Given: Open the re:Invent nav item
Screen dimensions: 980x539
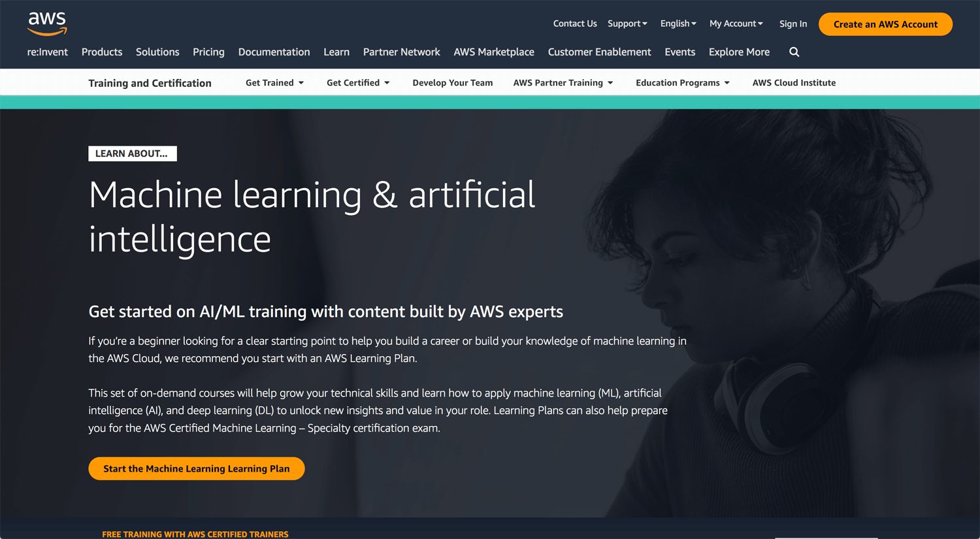Looking at the screenshot, I should tap(48, 52).
